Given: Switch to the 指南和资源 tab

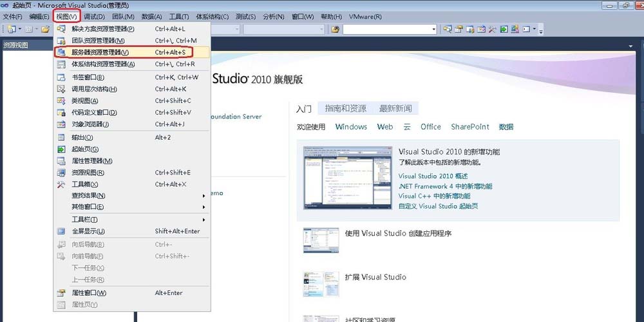Looking at the screenshot, I should (x=346, y=108).
